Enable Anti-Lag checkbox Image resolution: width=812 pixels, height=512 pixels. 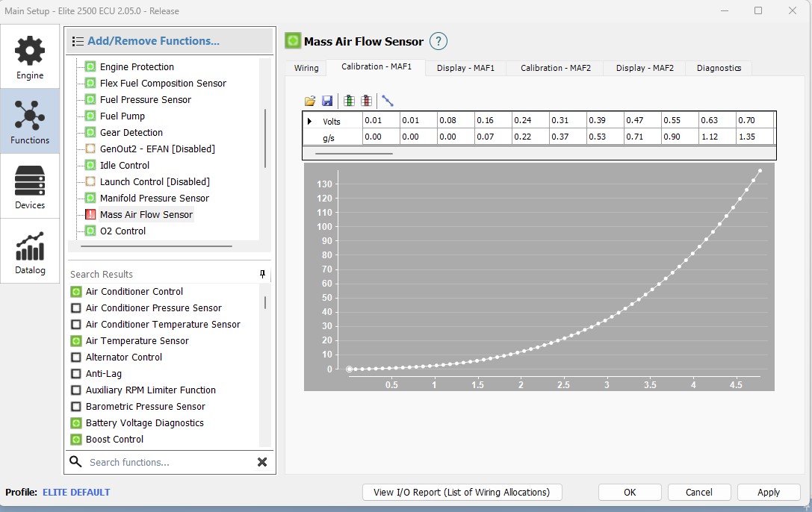click(76, 374)
